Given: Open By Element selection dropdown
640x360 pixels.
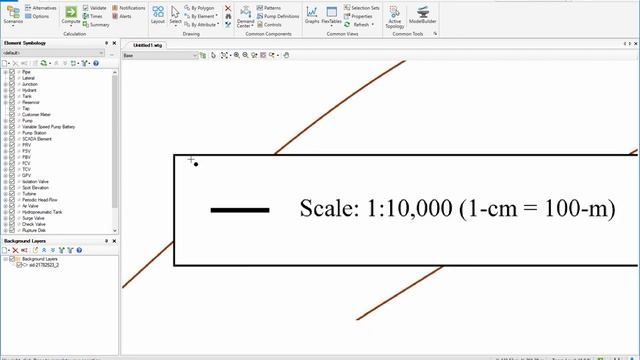Looking at the screenshot, I should click(x=201, y=16).
